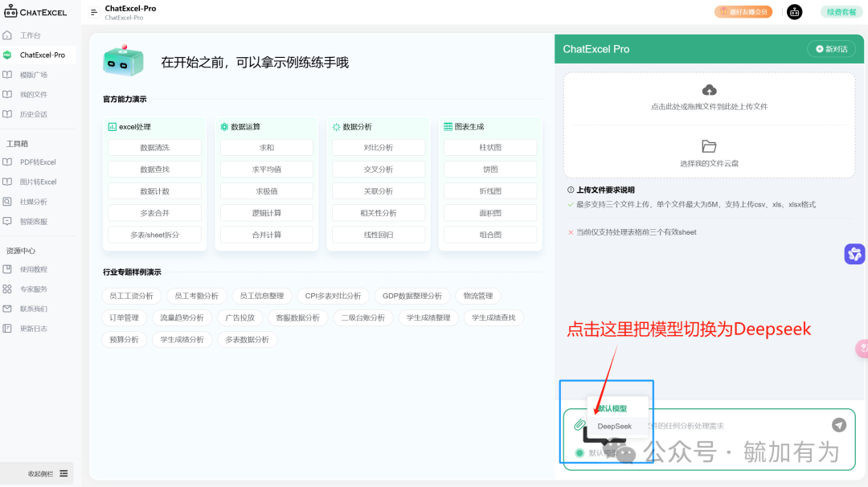Toggle the menu icon beside ChatExcel-Pro title
This screenshot has height=487, width=868.
point(94,12)
